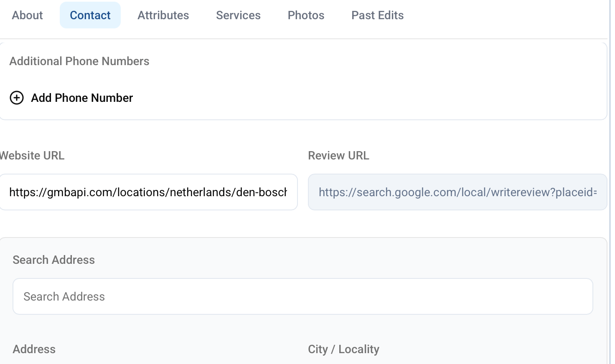Click the Website URL field label
Image resolution: width=615 pixels, height=364 pixels.
[x=32, y=156]
